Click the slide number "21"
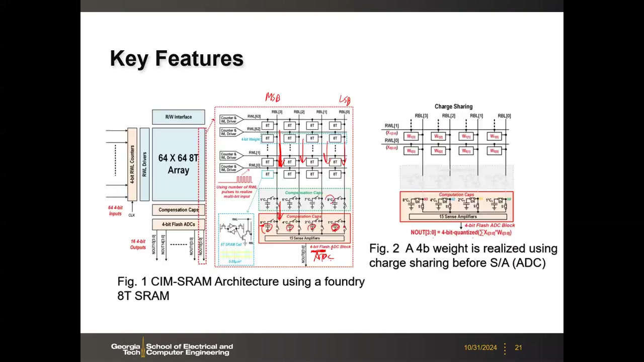 click(x=518, y=347)
